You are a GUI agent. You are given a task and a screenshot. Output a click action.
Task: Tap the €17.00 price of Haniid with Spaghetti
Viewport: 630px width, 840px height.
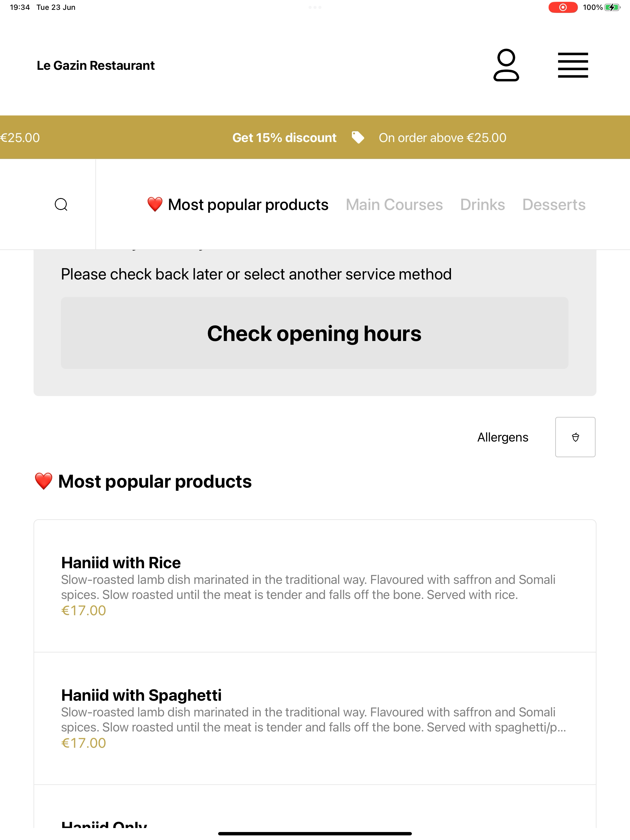click(x=84, y=743)
